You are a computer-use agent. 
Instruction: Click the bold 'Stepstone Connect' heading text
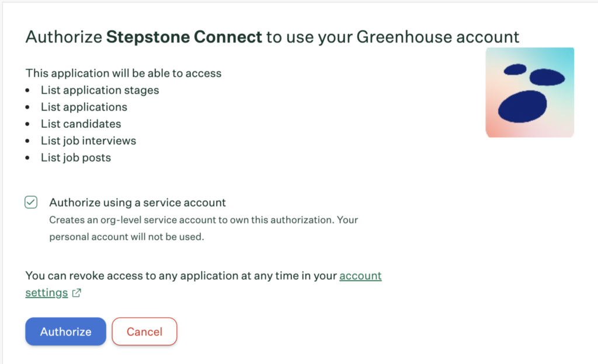coord(184,37)
